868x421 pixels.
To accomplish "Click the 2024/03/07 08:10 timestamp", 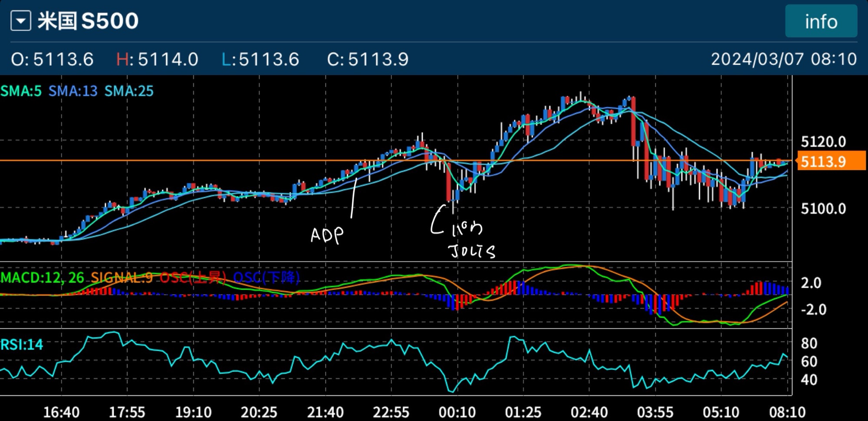I will pyautogui.click(x=783, y=59).
